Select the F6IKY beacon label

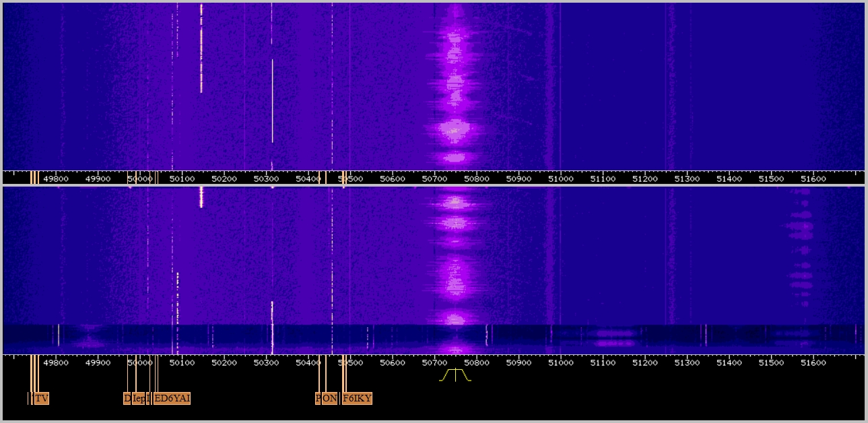(357, 399)
